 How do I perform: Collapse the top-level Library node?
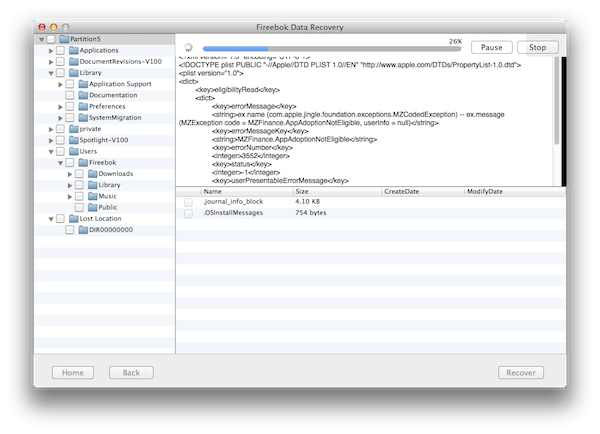(51, 73)
